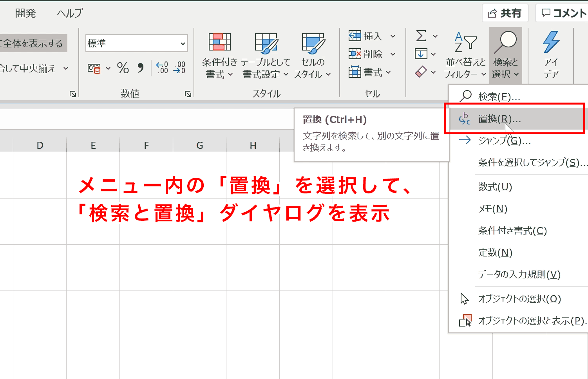Open the number format dialog launcher
Image resolution: width=588 pixels, height=379 pixels.
coord(188,94)
